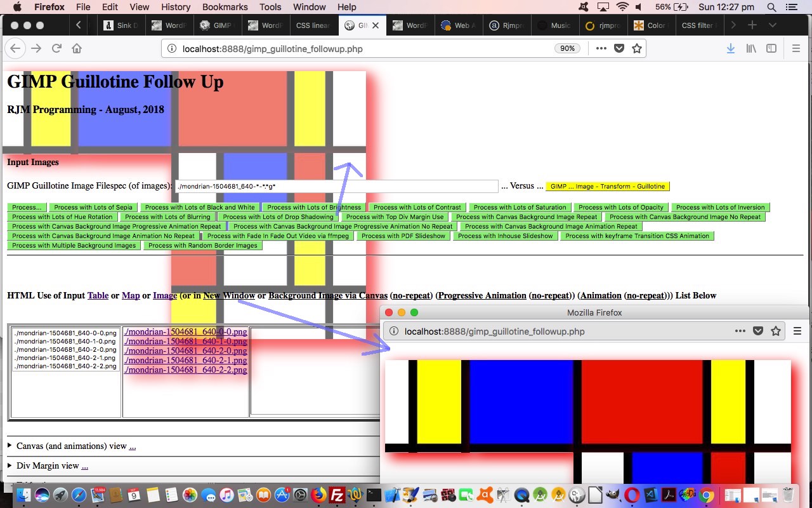This screenshot has width=812, height=508.
Task: Open System Preferences from the Dock
Action: coord(301,495)
